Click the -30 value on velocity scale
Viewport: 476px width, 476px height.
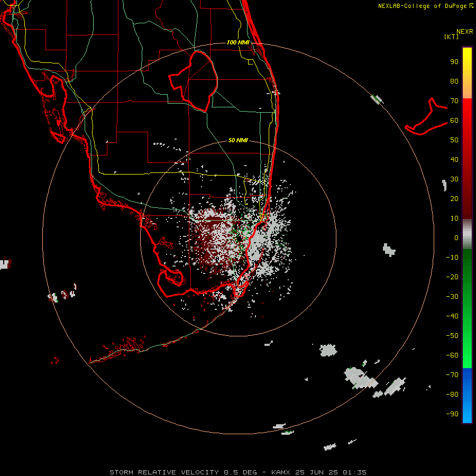452,297
